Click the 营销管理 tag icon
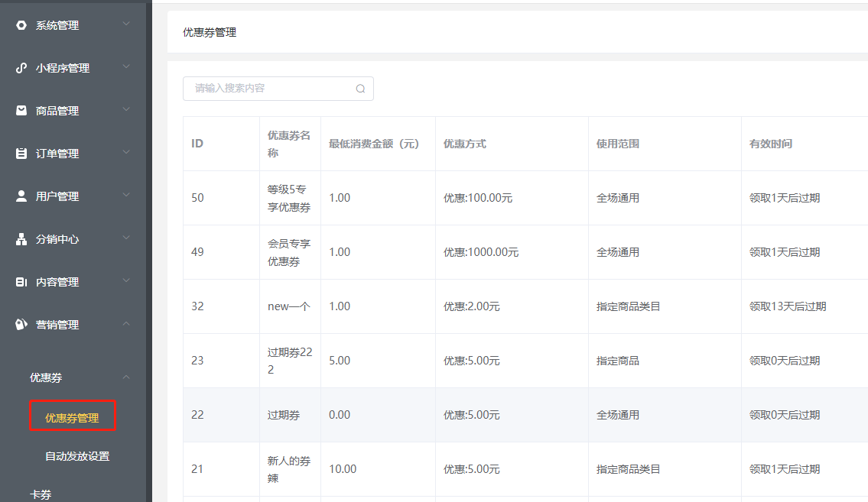The image size is (868, 502). tap(21, 325)
